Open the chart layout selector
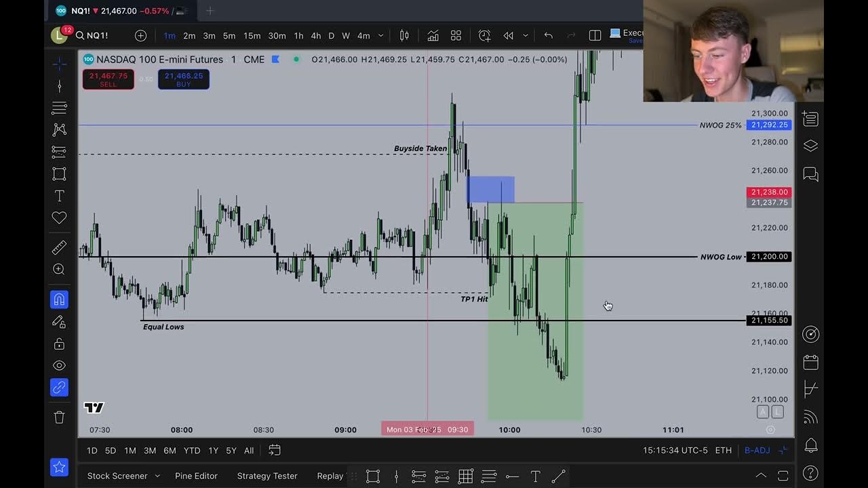The image size is (868, 488). coord(595,35)
